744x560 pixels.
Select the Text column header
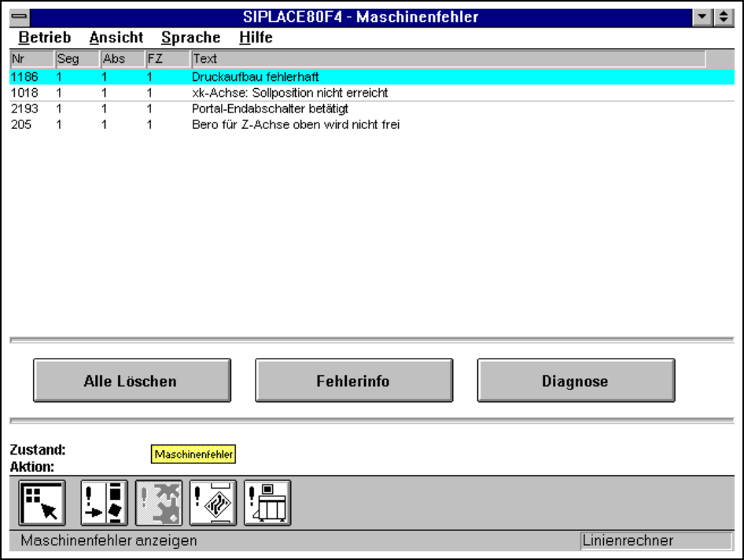coord(448,59)
